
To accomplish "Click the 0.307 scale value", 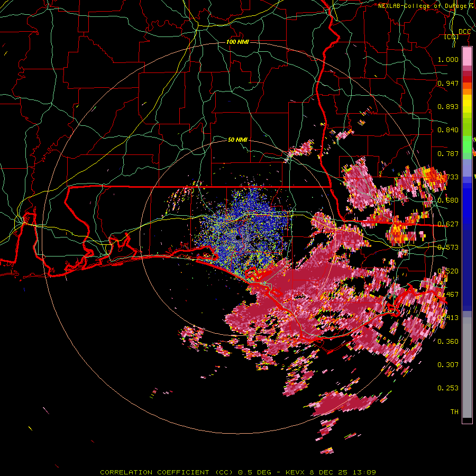I will 448,364.
